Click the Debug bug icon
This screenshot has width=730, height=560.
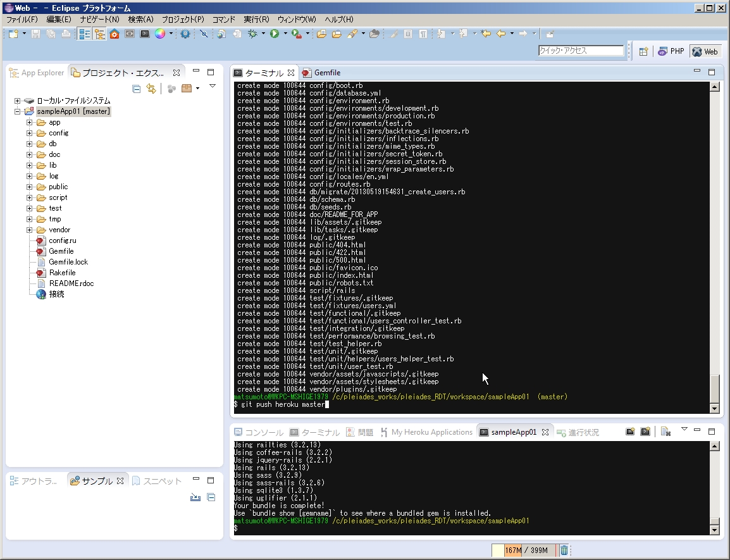coord(252,34)
